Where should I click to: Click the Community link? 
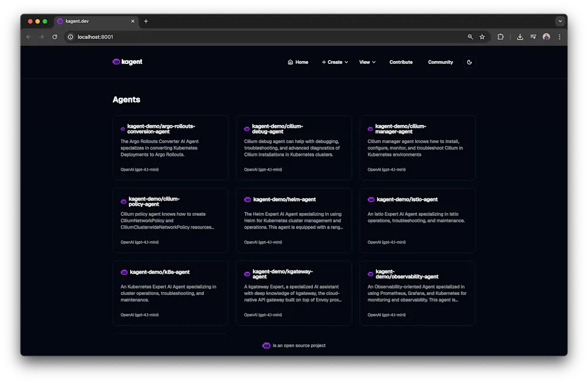440,62
